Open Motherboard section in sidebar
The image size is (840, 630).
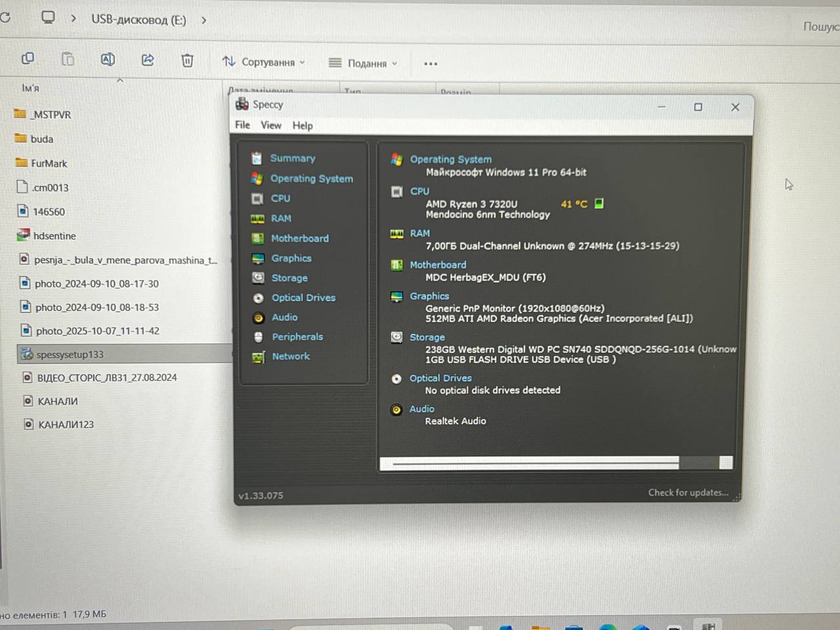click(x=300, y=238)
